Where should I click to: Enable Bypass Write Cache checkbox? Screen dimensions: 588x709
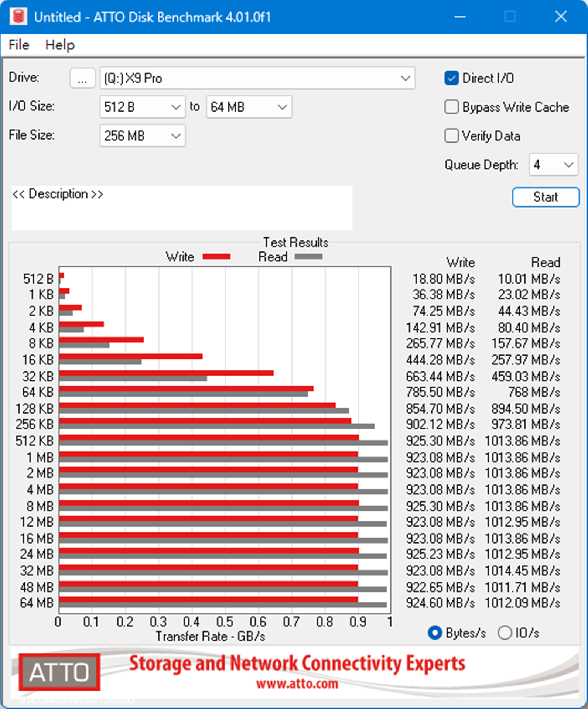pyautogui.click(x=451, y=107)
